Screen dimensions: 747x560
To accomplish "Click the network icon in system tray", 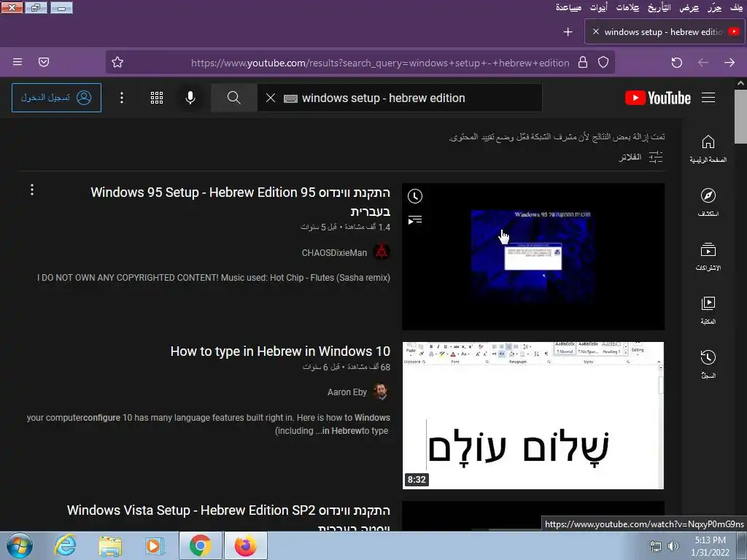I will [656, 546].
